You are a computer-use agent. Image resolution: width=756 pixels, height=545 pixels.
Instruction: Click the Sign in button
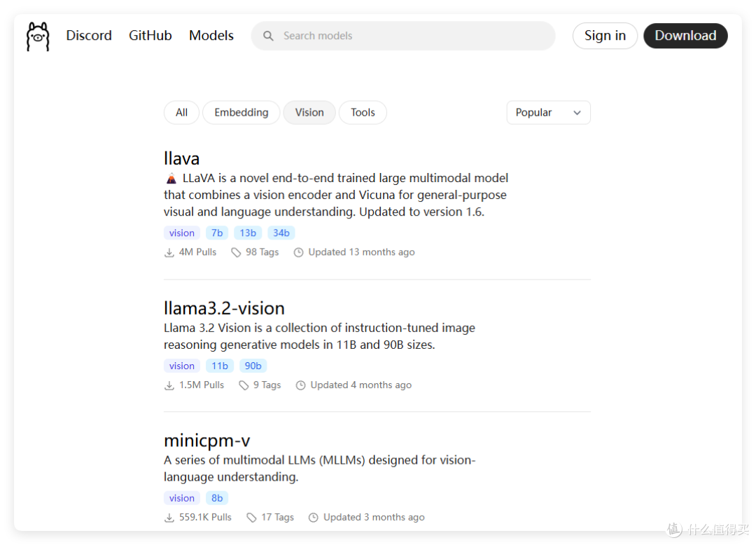coord(605,36)
